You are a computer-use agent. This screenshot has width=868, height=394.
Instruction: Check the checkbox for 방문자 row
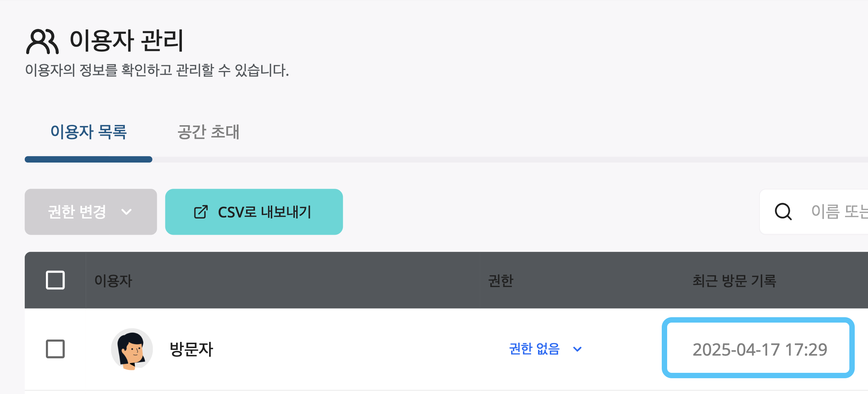(x=55, y=349)
